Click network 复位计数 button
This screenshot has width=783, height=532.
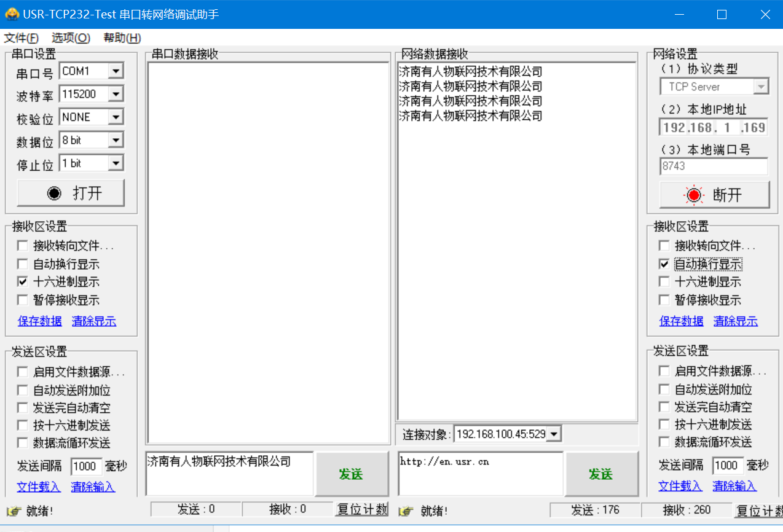pos(759,510)
